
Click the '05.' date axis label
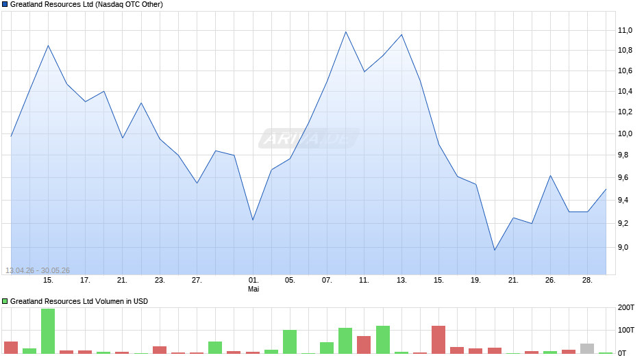tap(290, 281)
